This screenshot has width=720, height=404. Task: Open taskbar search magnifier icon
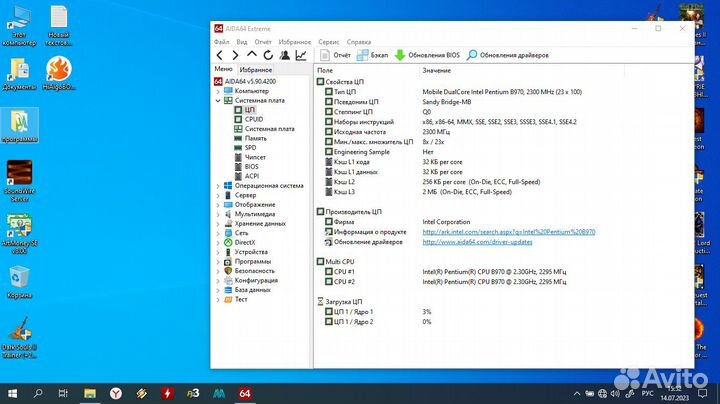(38, 393)
